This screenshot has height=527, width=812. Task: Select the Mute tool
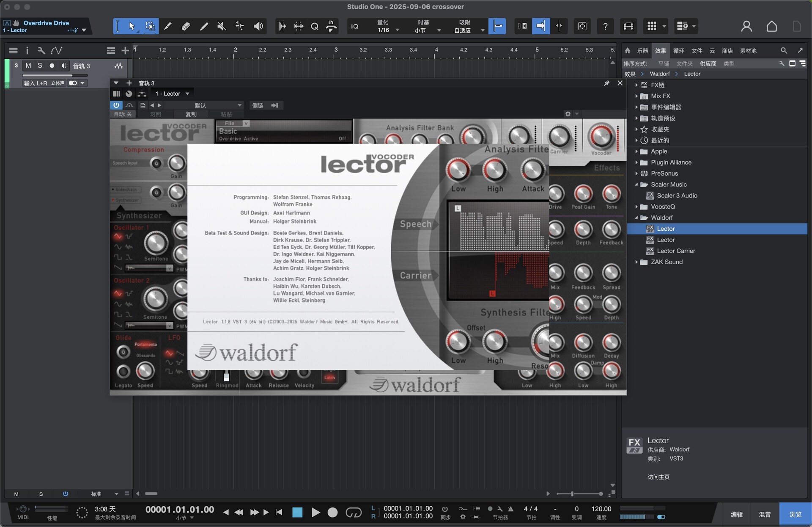point(222,26)
